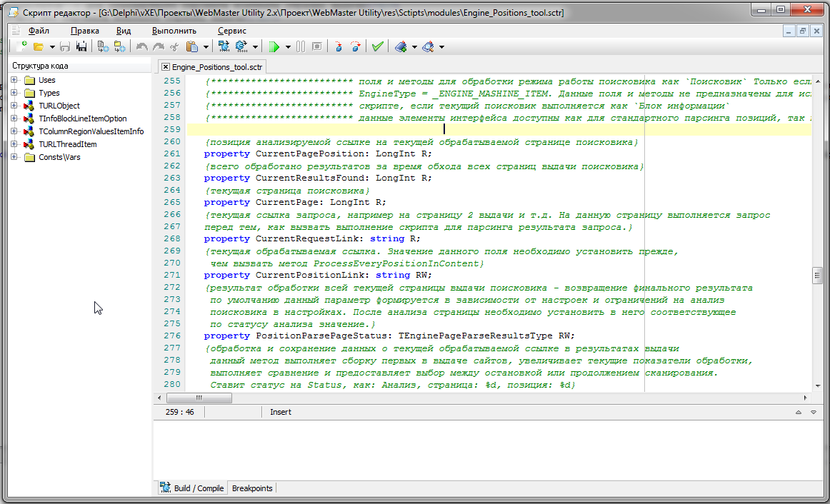This screenshot has width=830, height=504.
Task: Click the Pause execution toolbar icon
Action: point(300,46)
